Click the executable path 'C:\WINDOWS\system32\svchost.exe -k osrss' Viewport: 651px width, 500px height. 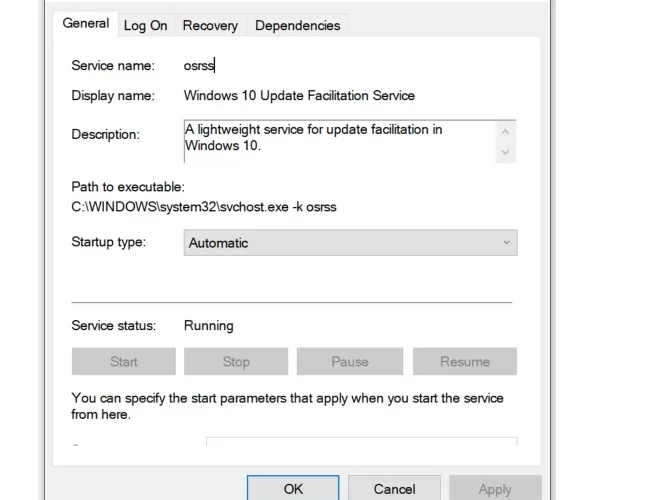click(204, 207)
